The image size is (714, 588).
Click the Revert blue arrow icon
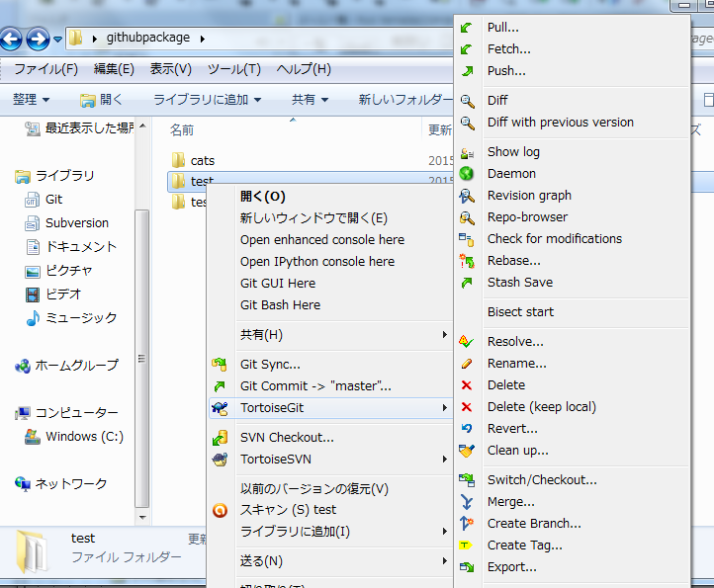point(467,429)
